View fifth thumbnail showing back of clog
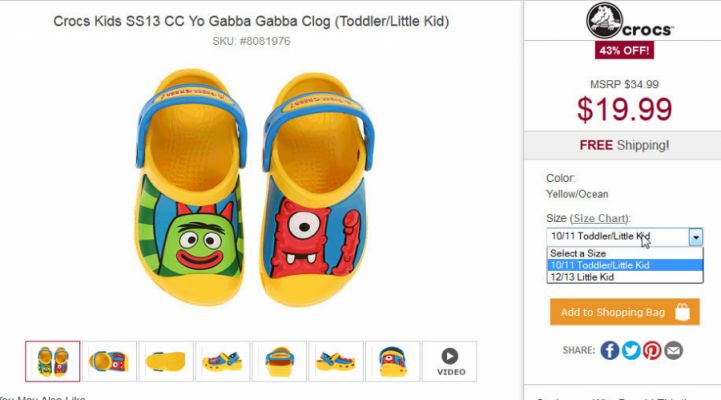The width and height of the screenshot is (721, 400). tap(279, 361)
